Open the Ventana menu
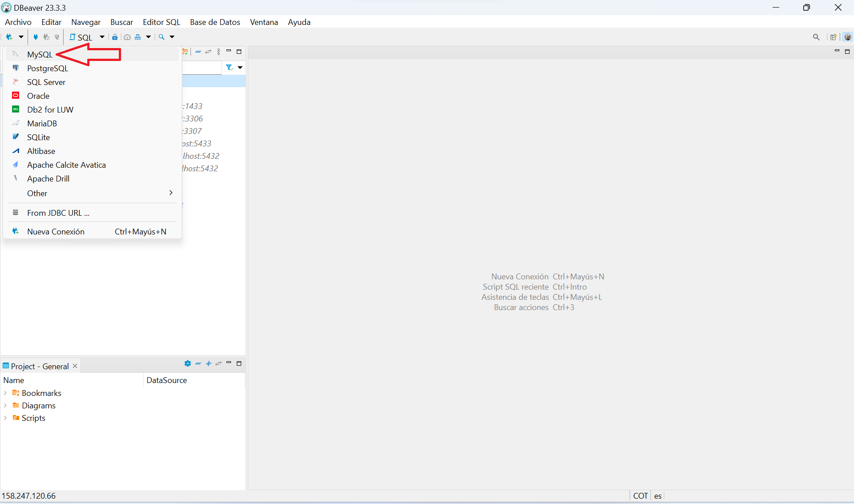The image size is (854, 504). pyautogui.click(x=264, y=22)
